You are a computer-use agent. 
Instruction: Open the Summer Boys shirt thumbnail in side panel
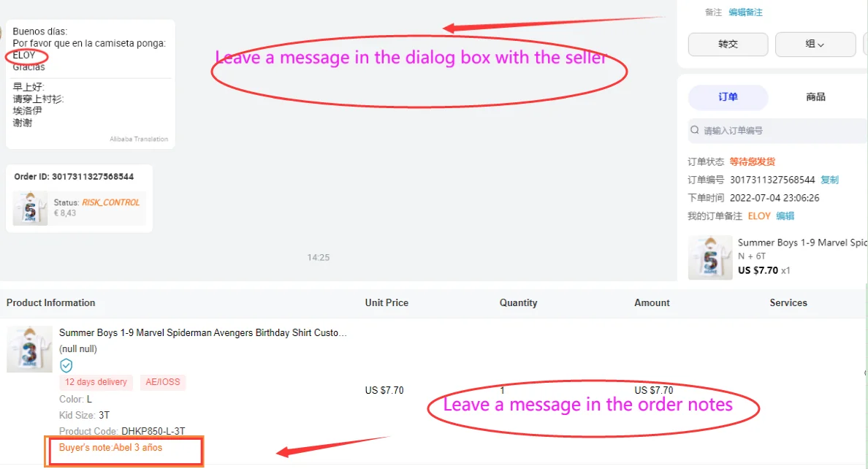pyautogui.click(x=710, y=257)
